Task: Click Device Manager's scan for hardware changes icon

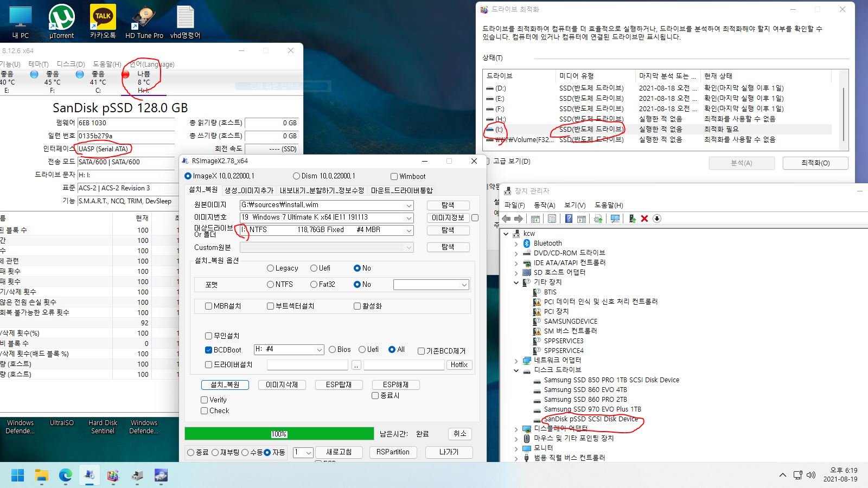Action: 615,219
